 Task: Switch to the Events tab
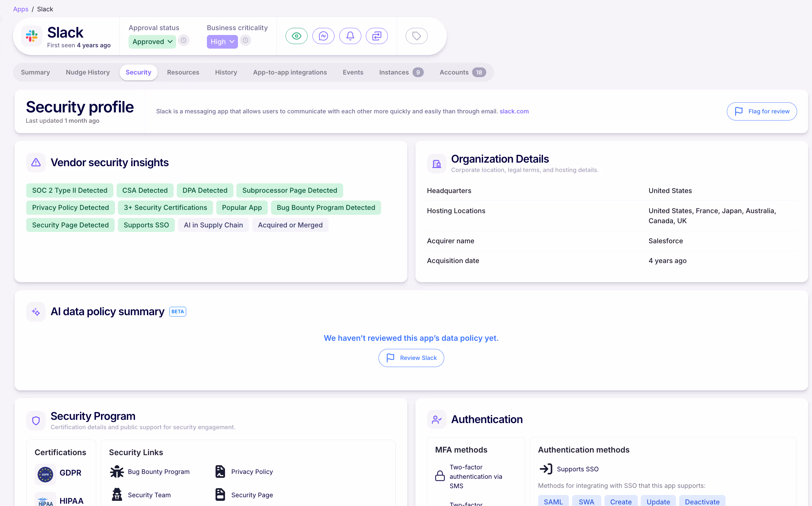(353, 72)
